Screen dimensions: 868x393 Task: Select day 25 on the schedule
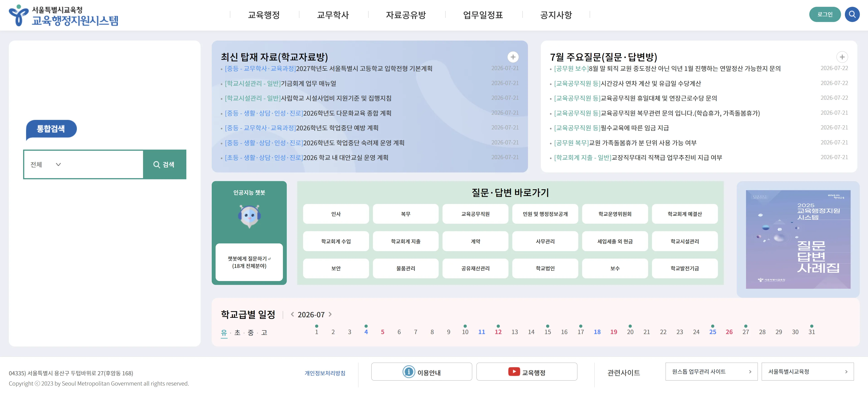pos(712,332)
